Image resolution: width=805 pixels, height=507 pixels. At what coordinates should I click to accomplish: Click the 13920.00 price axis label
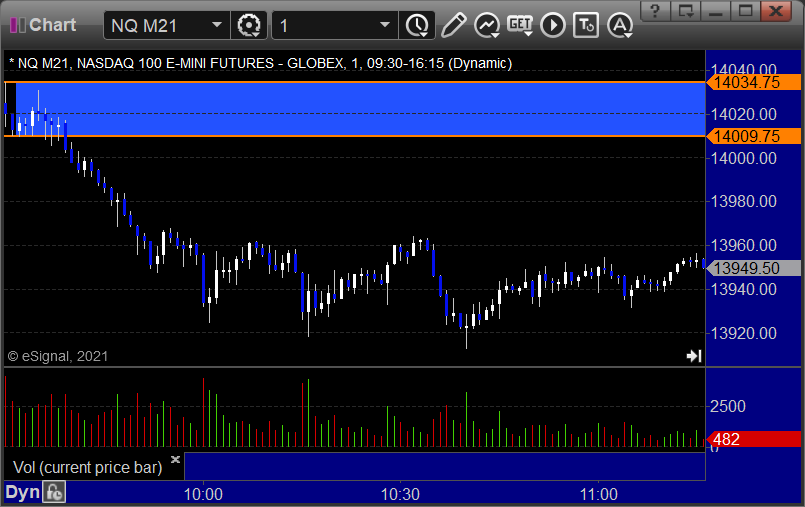click(x=743, y=334)
